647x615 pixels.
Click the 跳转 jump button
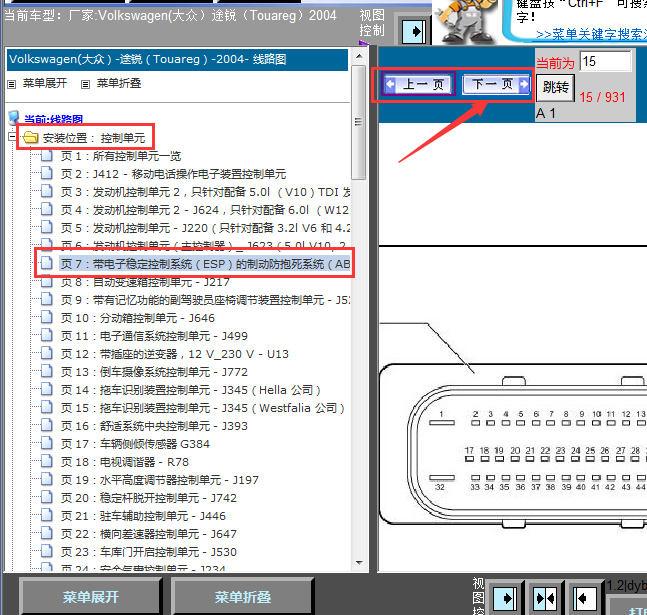555,87
